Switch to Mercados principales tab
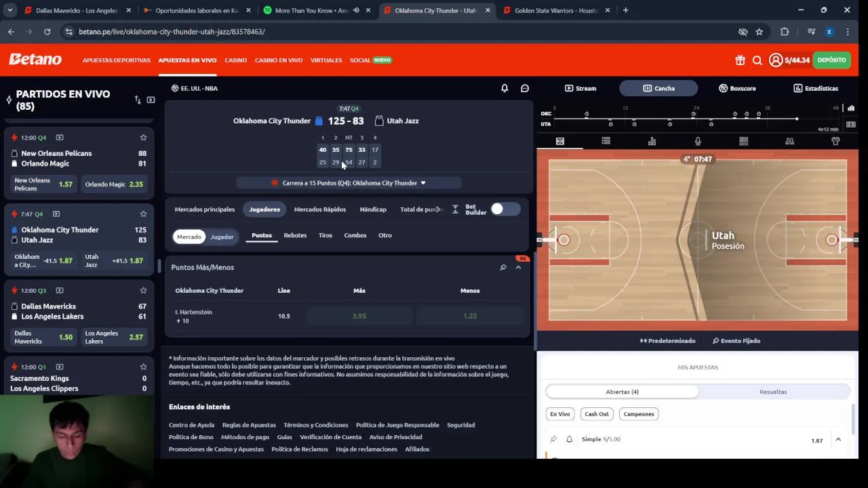 205,209
